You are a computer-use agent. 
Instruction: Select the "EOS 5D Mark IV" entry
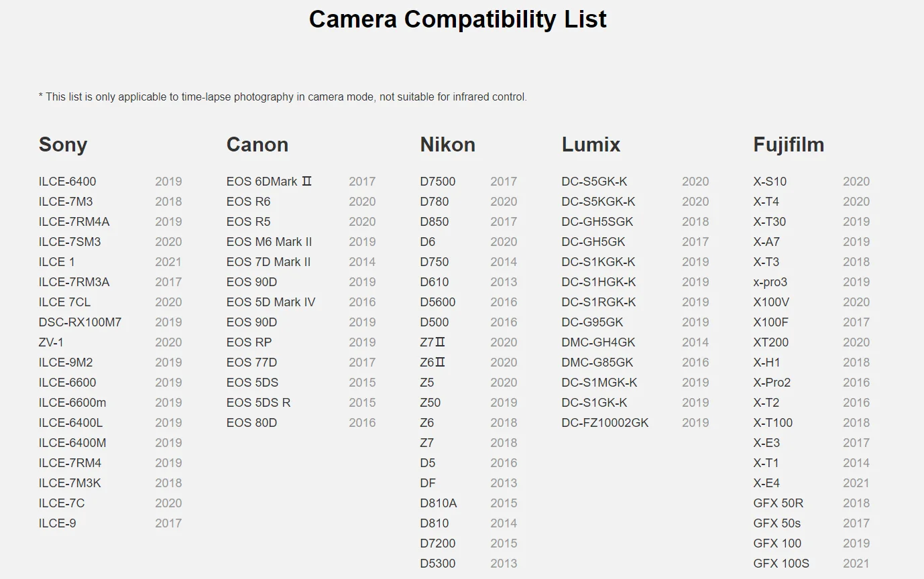(x=271, y=302)
